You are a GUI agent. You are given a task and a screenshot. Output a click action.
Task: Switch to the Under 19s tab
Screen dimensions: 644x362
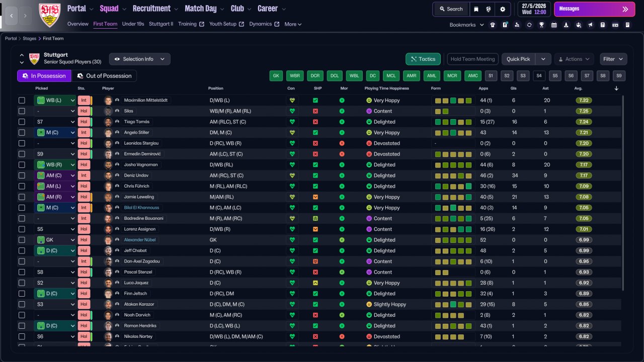pyautogui.click(x=133, y=24)
